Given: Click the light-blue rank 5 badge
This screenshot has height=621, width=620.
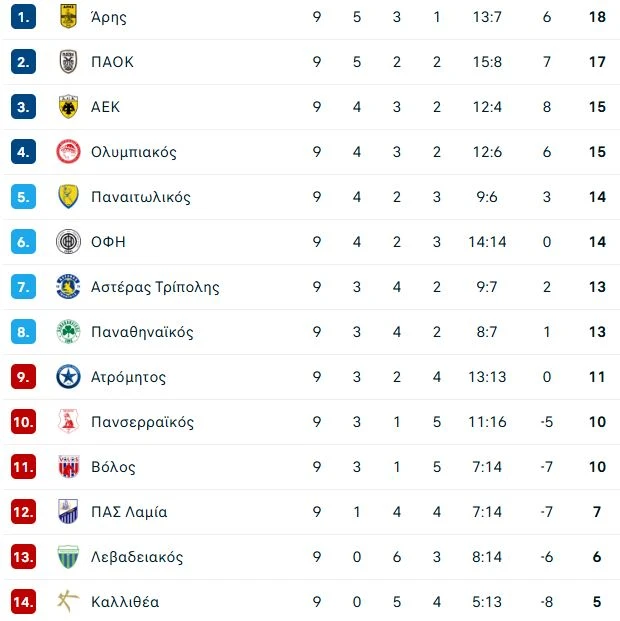Looking at the screenshot, I should [x=24, y=197].
